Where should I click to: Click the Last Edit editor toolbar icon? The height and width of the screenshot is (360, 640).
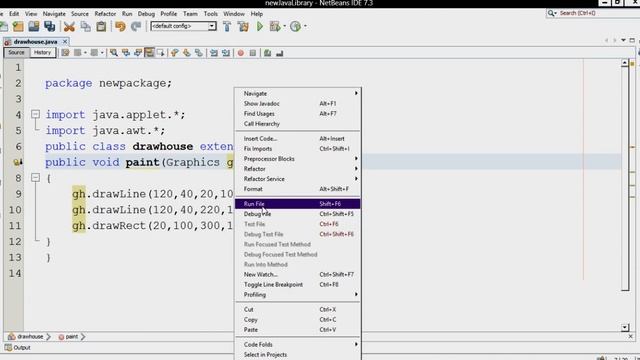pos(65,53)
